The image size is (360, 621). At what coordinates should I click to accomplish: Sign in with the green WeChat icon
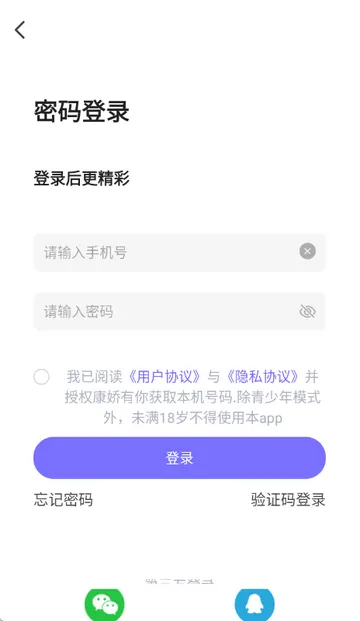[105, 604]
